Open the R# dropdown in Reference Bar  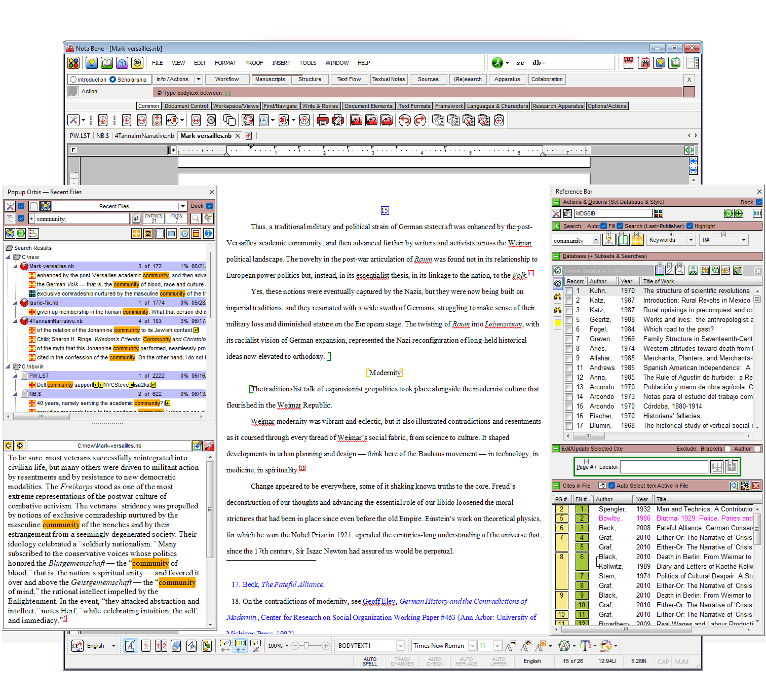point(743,240)
